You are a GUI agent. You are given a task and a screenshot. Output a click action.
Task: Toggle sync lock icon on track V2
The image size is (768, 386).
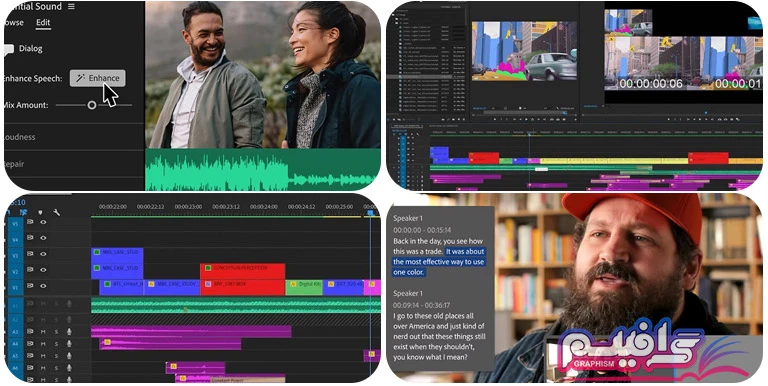(x=30, y=269)
